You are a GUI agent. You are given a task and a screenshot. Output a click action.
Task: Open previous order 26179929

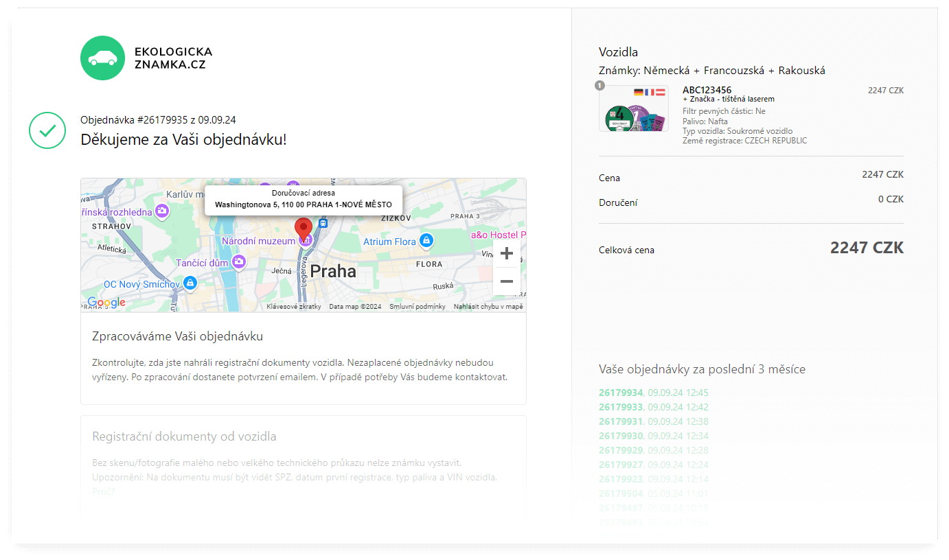click(x=621, y=450)
